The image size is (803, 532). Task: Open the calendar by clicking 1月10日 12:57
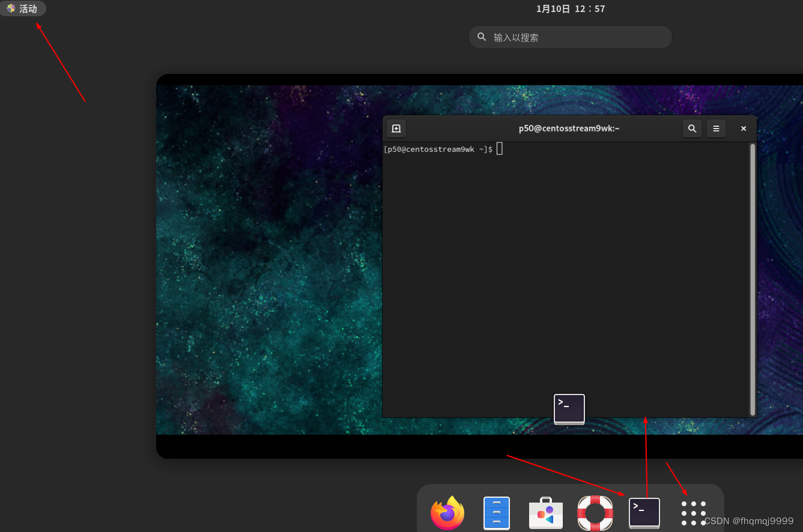[x=570, y=8]
